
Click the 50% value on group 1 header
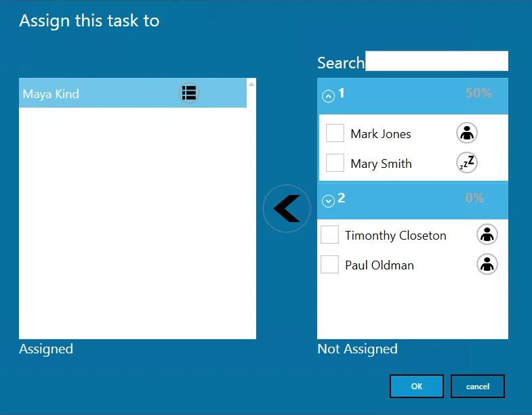pos(478,93)
